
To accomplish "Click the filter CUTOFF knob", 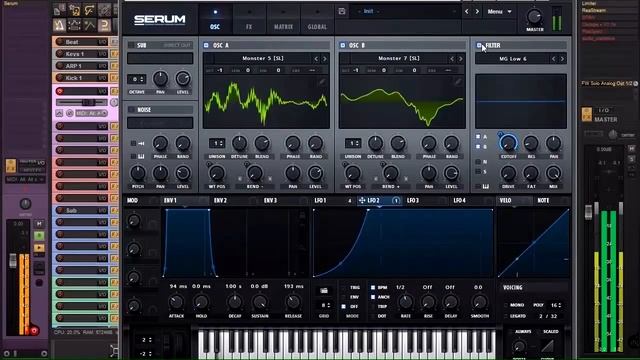I will pos(508,143).
